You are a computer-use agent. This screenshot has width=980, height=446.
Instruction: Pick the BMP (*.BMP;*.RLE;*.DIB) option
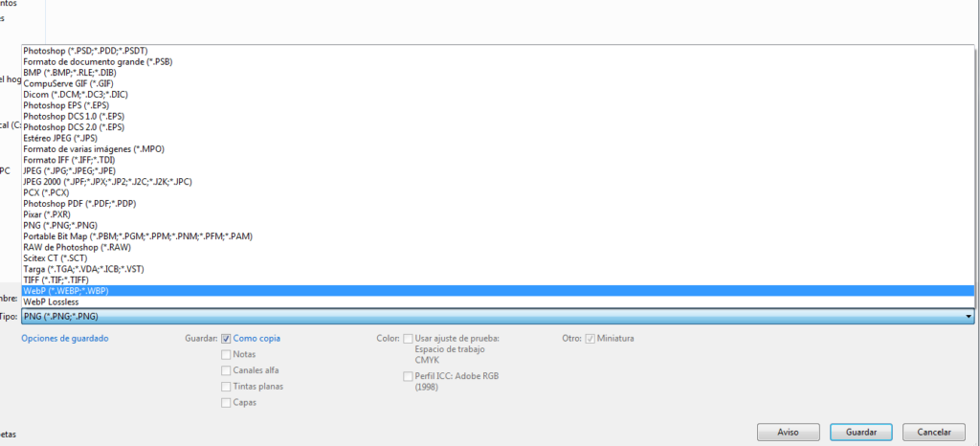coord(498,73)
